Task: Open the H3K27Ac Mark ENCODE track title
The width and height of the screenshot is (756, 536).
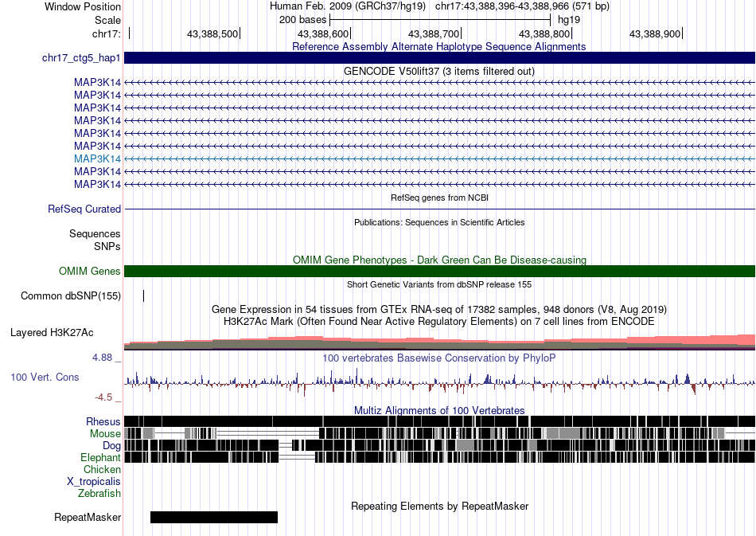Action: pos(439,321)
